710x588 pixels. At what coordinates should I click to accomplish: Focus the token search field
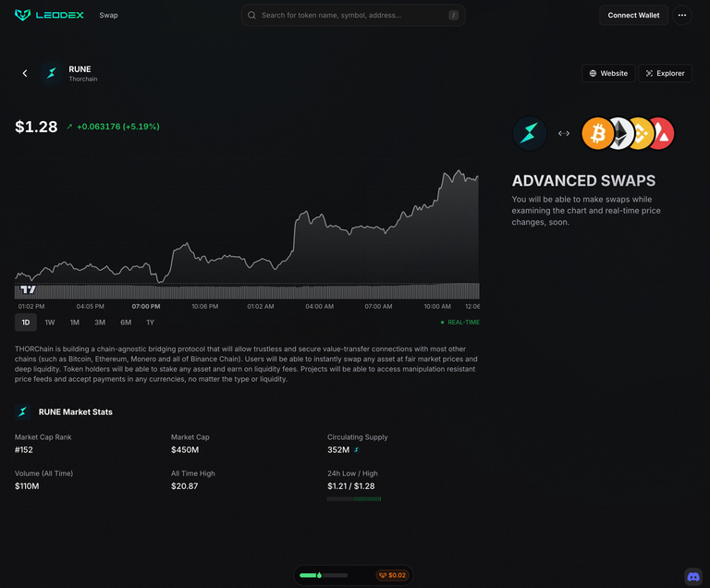(x=353, y=15)
